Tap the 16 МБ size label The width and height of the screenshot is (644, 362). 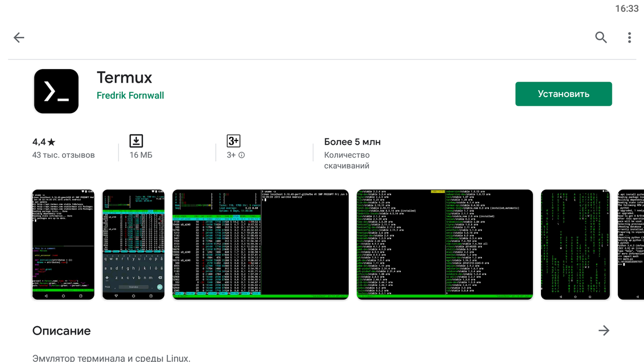coord(141,155)
